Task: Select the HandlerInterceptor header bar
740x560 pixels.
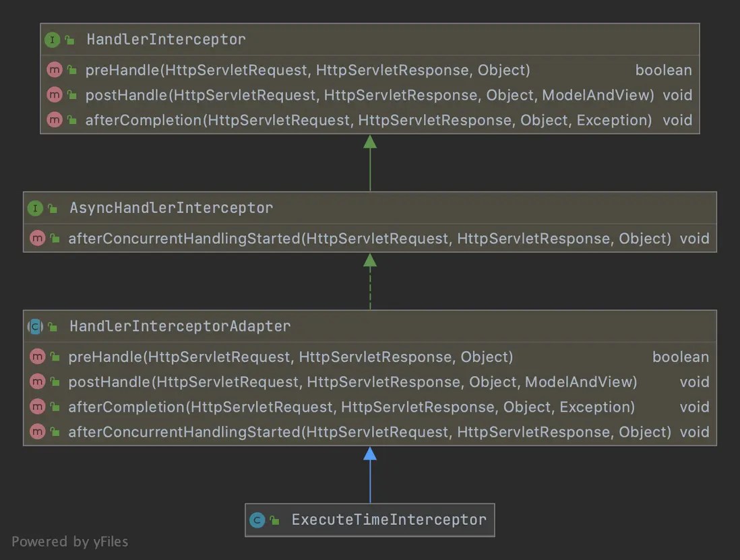Action: (x=369, y=40)
